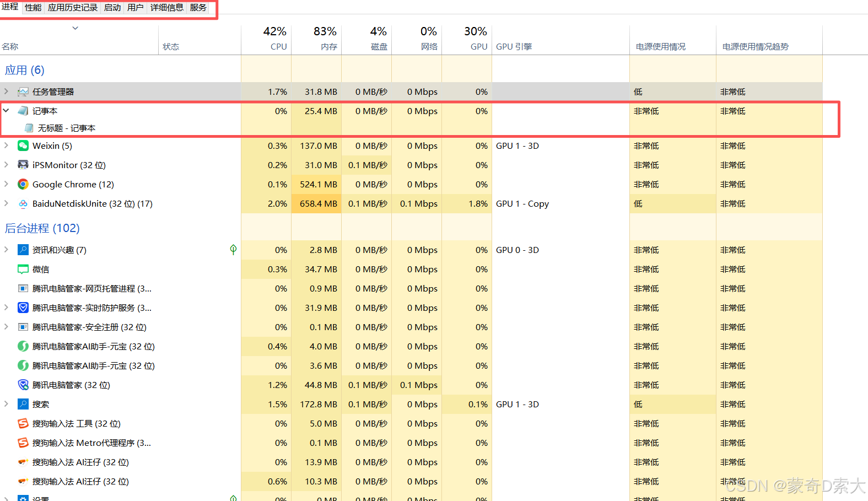Open the 启动 tab

[112, 8]
